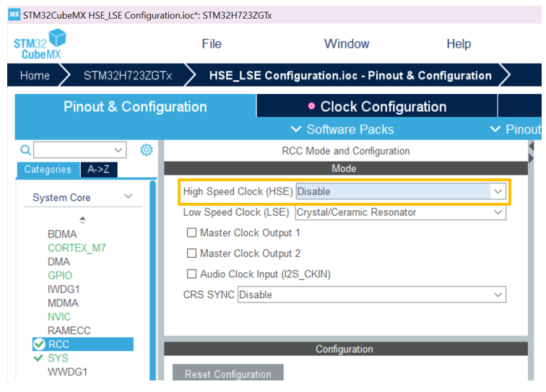Select IWDG1 in the list

64,289
